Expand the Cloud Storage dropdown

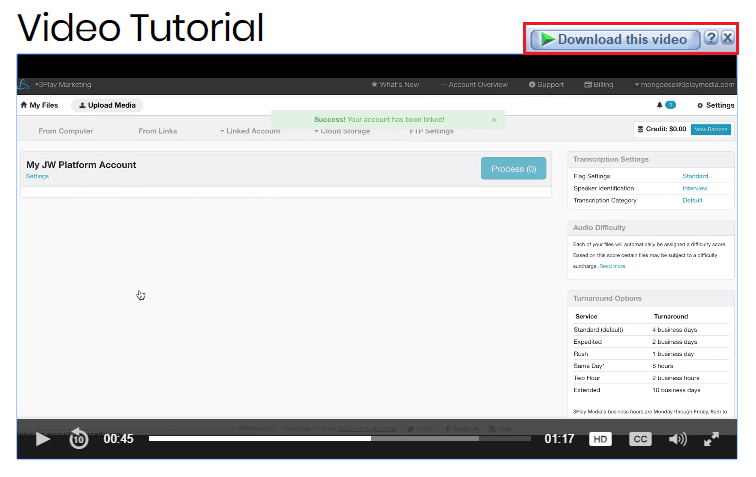(344, 131)
